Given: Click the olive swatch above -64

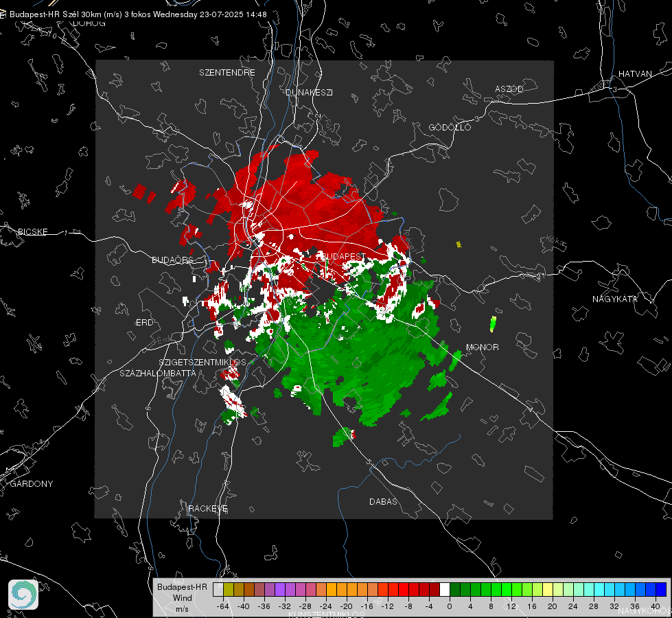Looking at the screenshot, I should pyautogui.click(x=229, y=589).
